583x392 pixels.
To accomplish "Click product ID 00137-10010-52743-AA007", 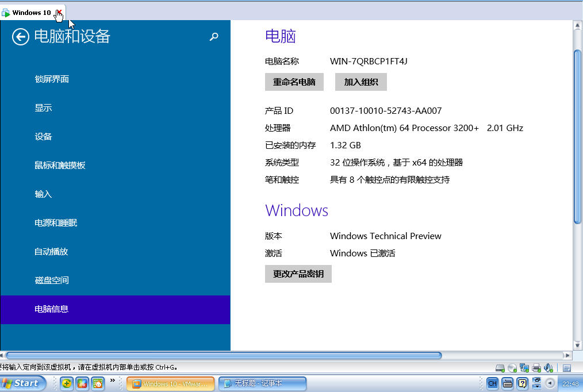I will [386, 111].
